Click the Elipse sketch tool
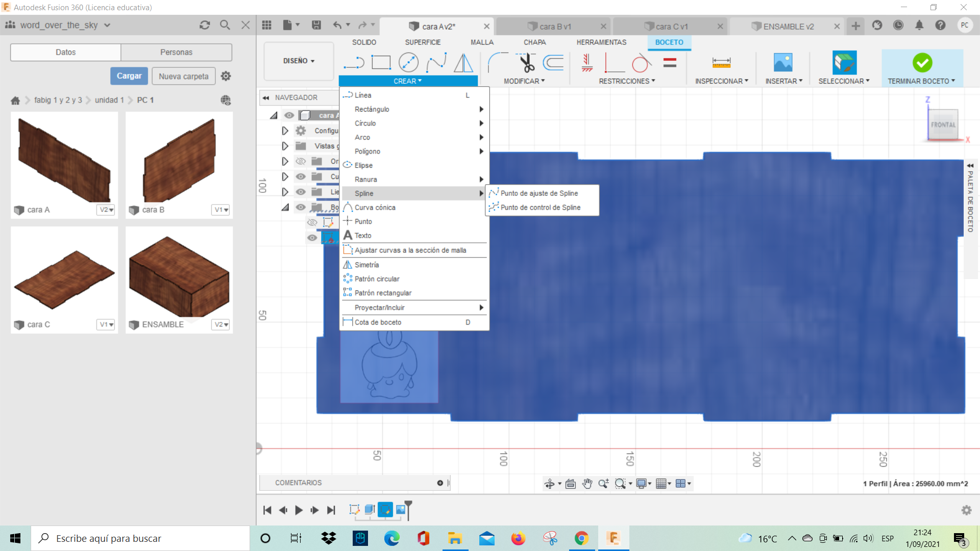980x551 pixels. [363, 165]
